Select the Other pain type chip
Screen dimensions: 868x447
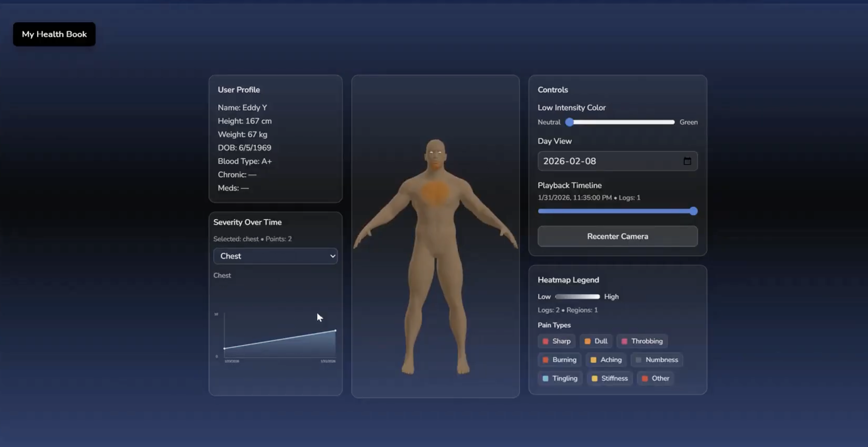[x=655, y=378]
